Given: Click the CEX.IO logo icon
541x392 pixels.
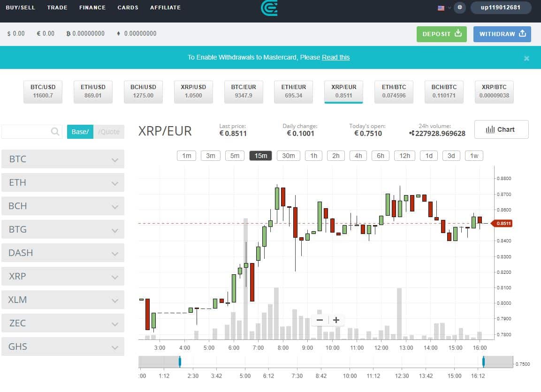Looking at the screenshot, I should (269, 8).
